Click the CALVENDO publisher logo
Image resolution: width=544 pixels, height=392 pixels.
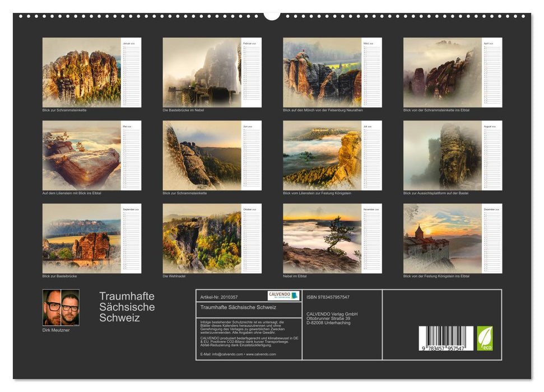(283, 296)
